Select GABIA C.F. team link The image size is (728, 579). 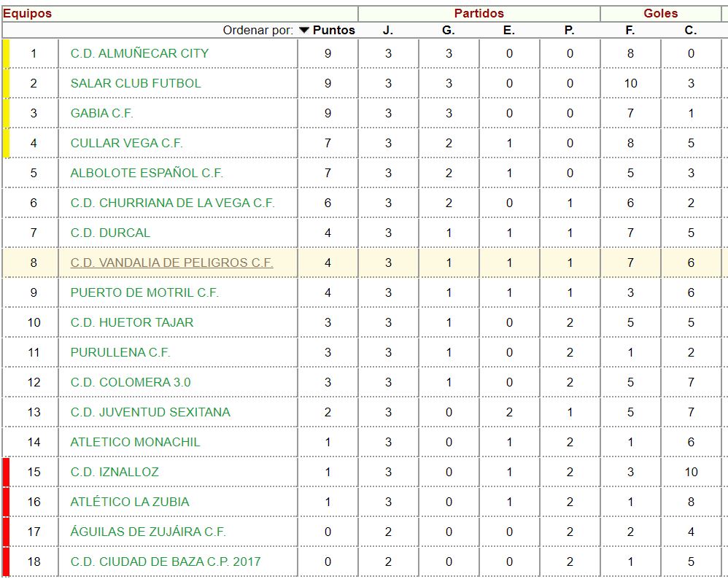point(102,113)
